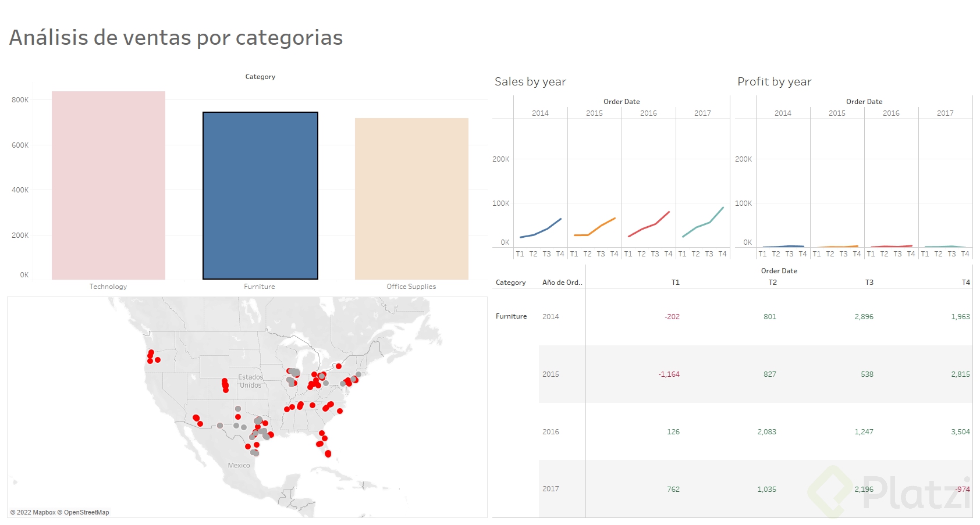Open the Mapbox attribution link
This screenshot has height=525, width=980.
(44, 512)
